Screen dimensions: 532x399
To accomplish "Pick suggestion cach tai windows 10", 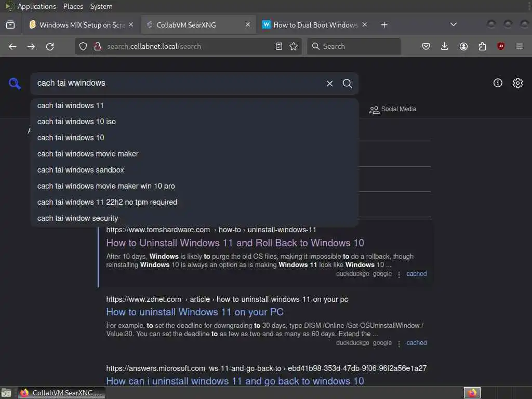I will pyautogui.click(x=194, y=138).
